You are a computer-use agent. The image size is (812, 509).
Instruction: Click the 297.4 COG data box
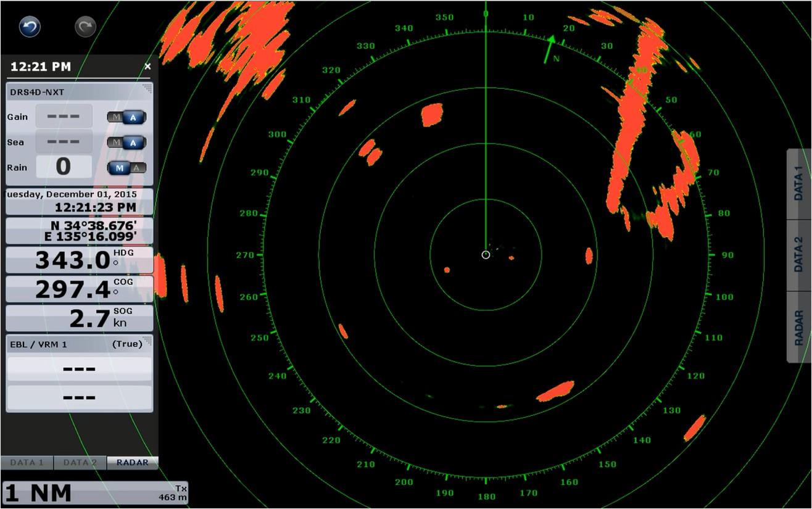pos(80,289)
